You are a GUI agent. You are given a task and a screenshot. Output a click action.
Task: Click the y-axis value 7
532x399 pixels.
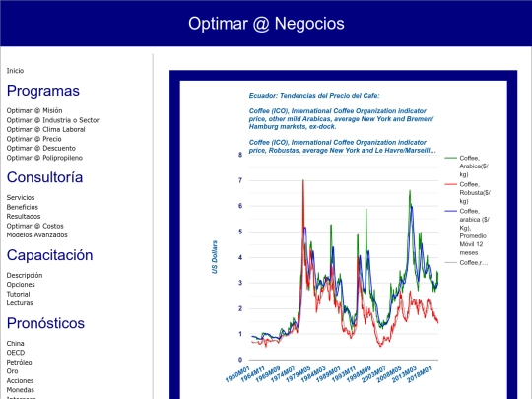(240, 180)
